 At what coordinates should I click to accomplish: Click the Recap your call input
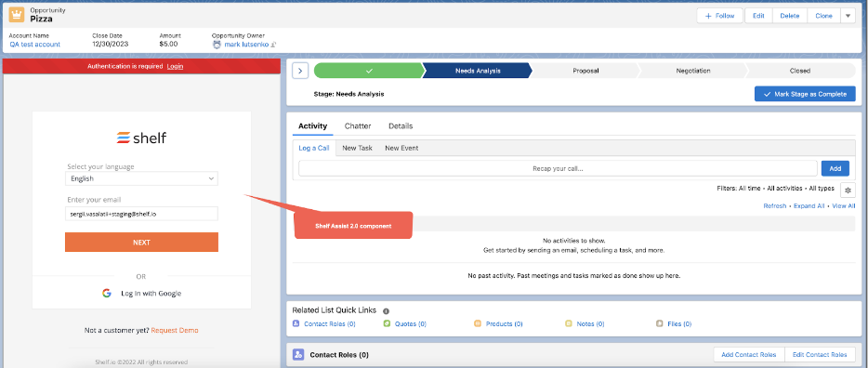tap(558, 168)
